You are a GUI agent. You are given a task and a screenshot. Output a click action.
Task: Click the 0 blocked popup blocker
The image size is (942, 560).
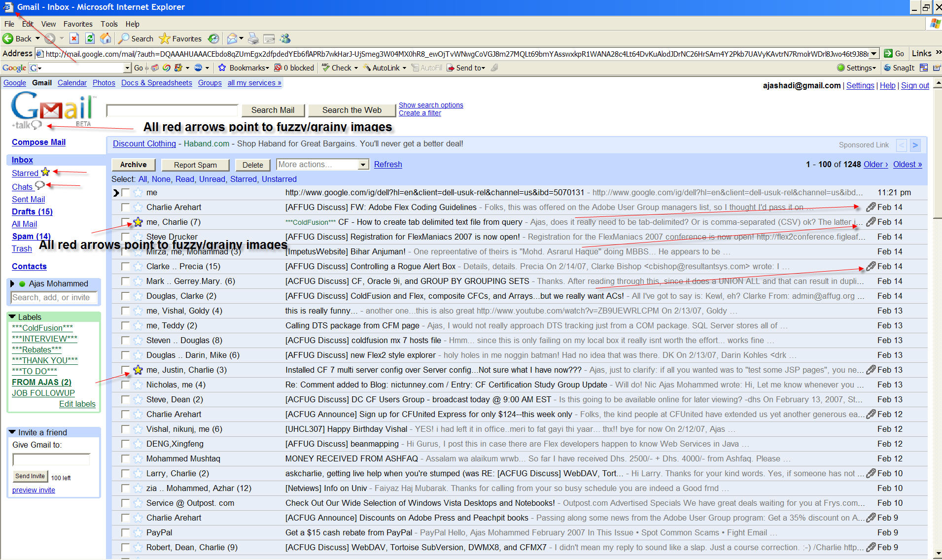click(x=294, y=68)
